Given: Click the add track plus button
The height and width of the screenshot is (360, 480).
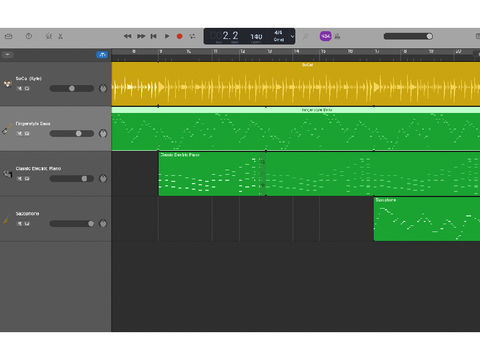Looking at the screenshot, I should click(x=7, y=55).
